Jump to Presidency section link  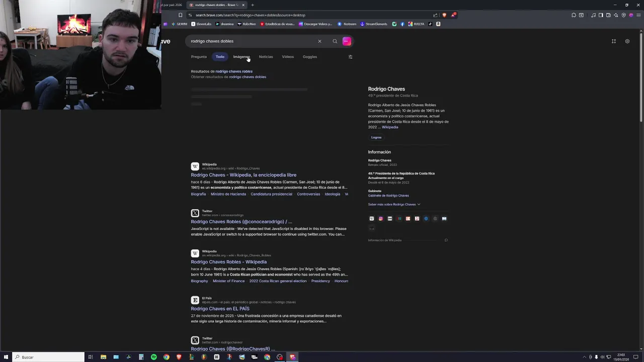tap(320, 281)
